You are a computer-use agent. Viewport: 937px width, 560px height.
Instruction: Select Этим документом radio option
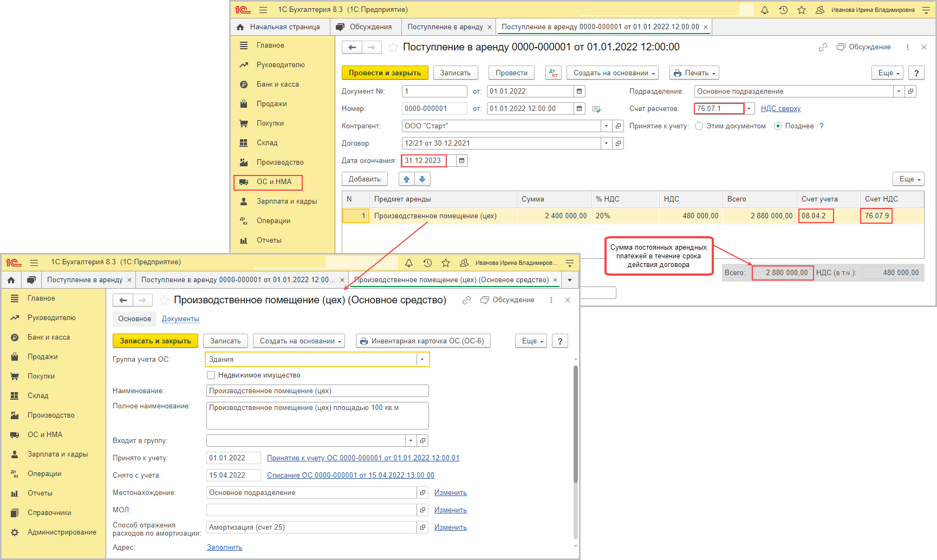point(699,126)
